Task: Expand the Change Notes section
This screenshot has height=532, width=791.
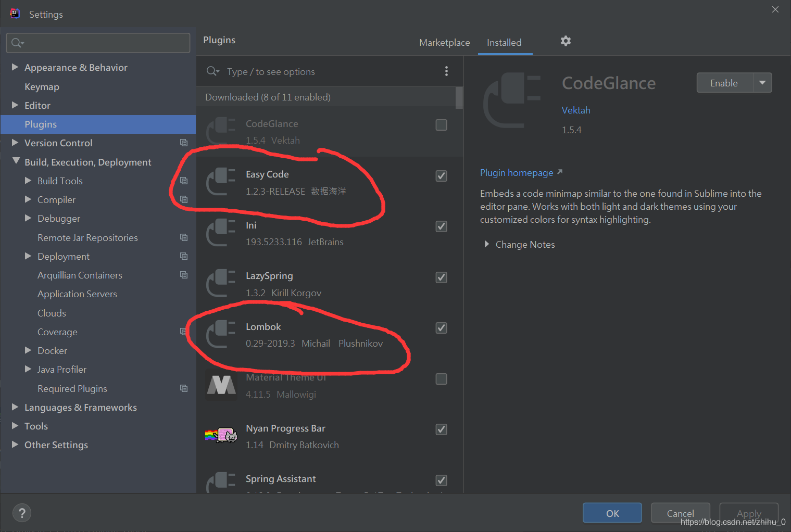Action: pos(486,244)
